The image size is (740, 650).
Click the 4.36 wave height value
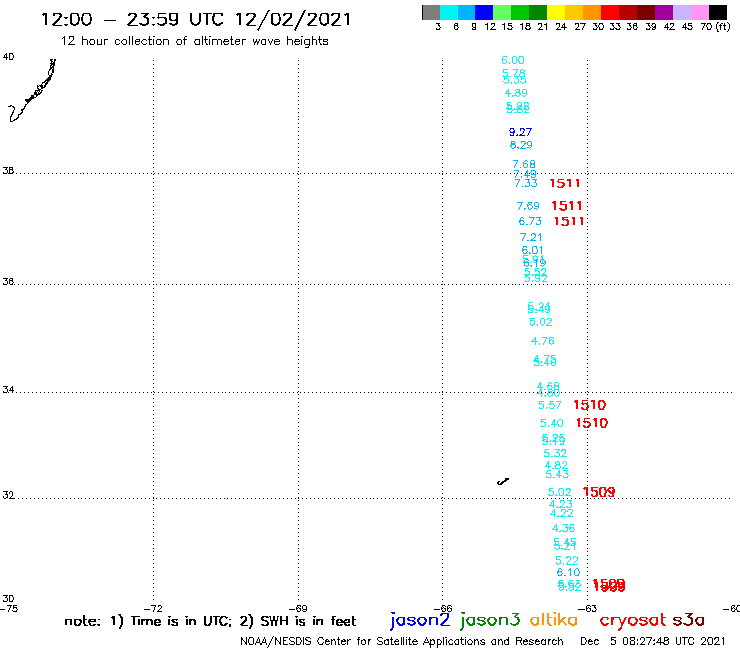(x=563, y=528)
